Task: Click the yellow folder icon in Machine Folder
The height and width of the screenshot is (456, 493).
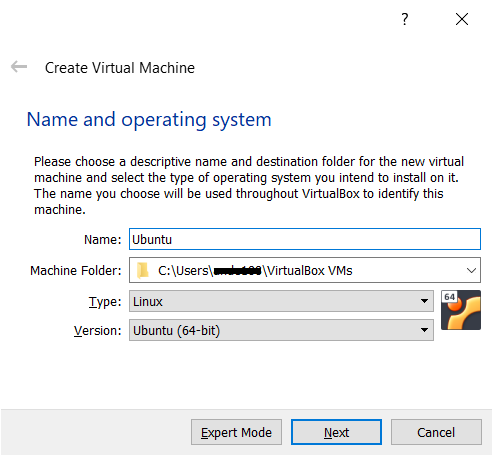Action: (x=143, y=270)
